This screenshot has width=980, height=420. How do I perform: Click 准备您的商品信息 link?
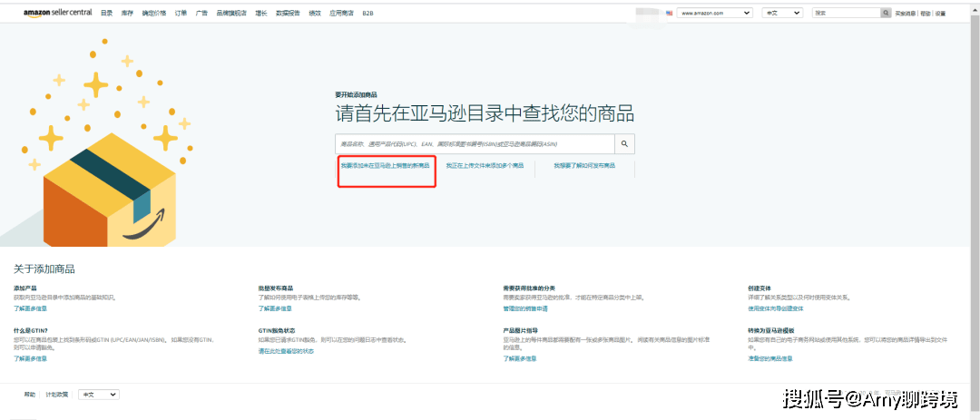[770, 358]
